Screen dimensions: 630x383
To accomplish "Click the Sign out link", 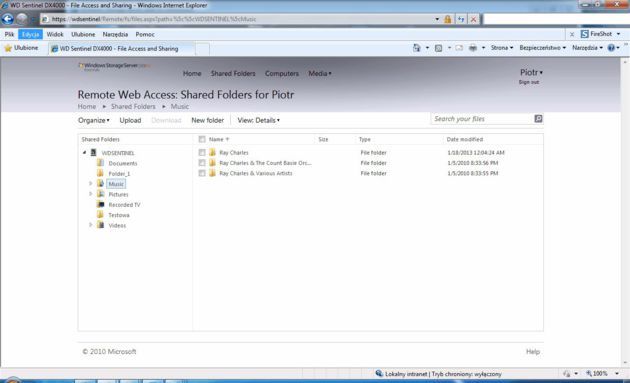I will tap(529, 82).
